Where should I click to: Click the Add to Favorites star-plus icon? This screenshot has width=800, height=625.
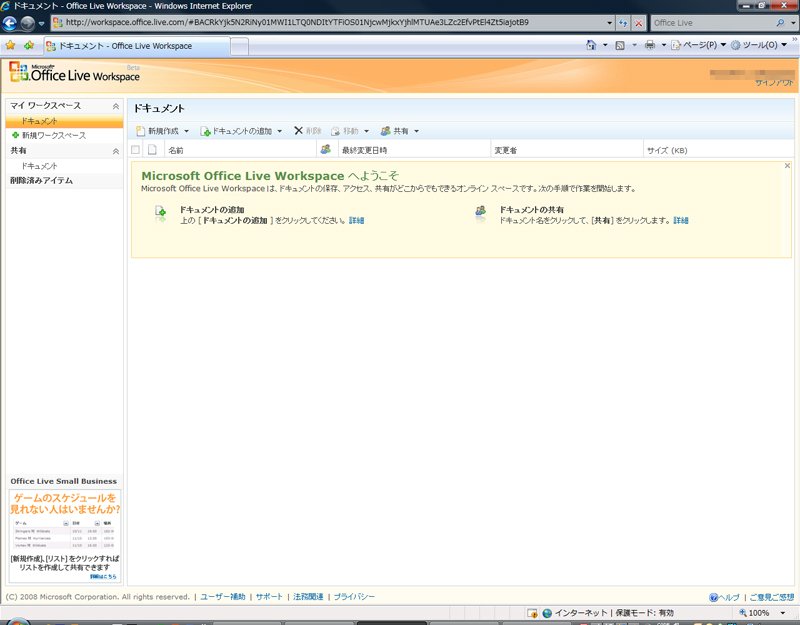click(29, 45)
